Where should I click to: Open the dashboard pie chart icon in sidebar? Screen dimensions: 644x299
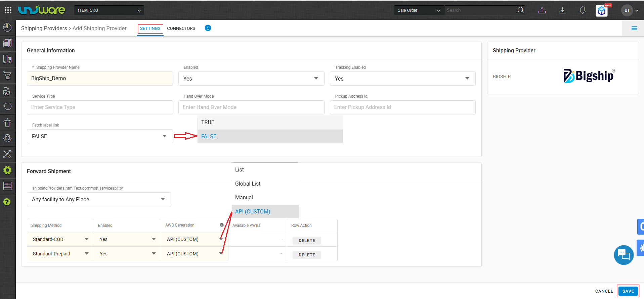coord(7,28)
